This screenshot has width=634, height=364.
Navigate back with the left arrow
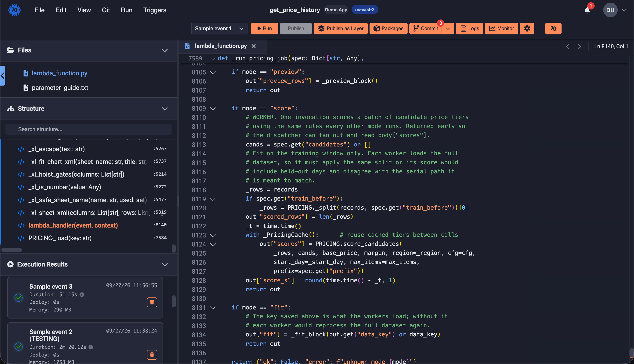click(567, 46)
